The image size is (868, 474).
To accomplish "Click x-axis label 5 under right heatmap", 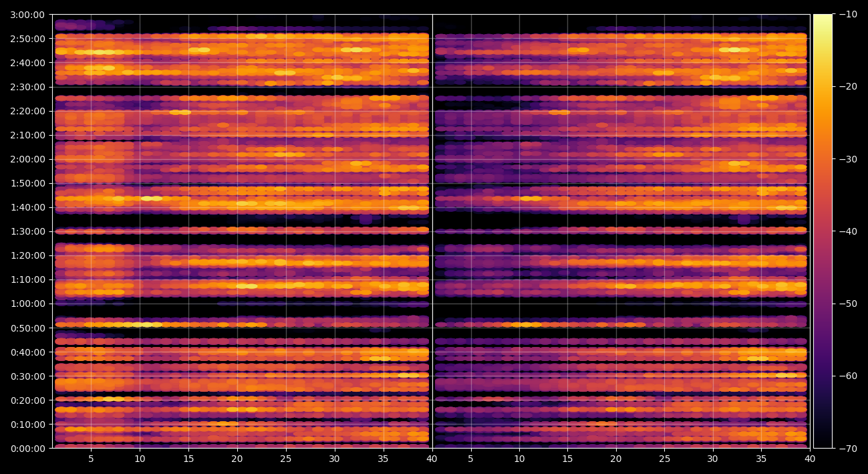I will 470,459.
